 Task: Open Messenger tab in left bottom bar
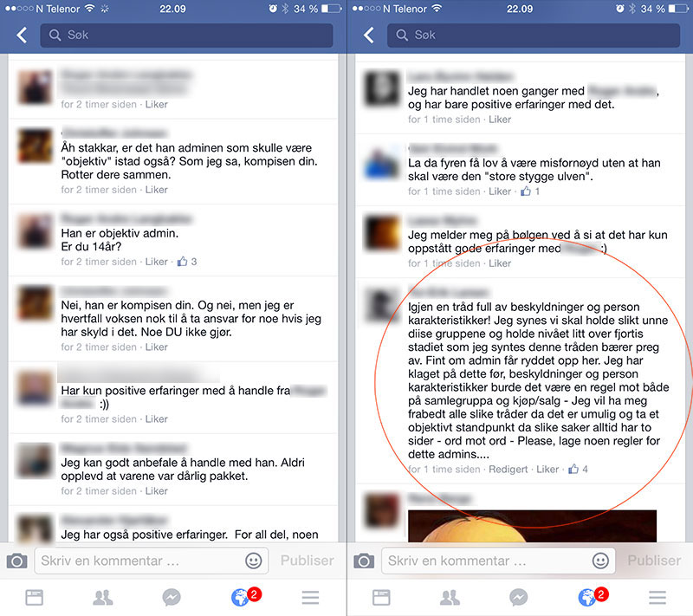click(172, 598)
